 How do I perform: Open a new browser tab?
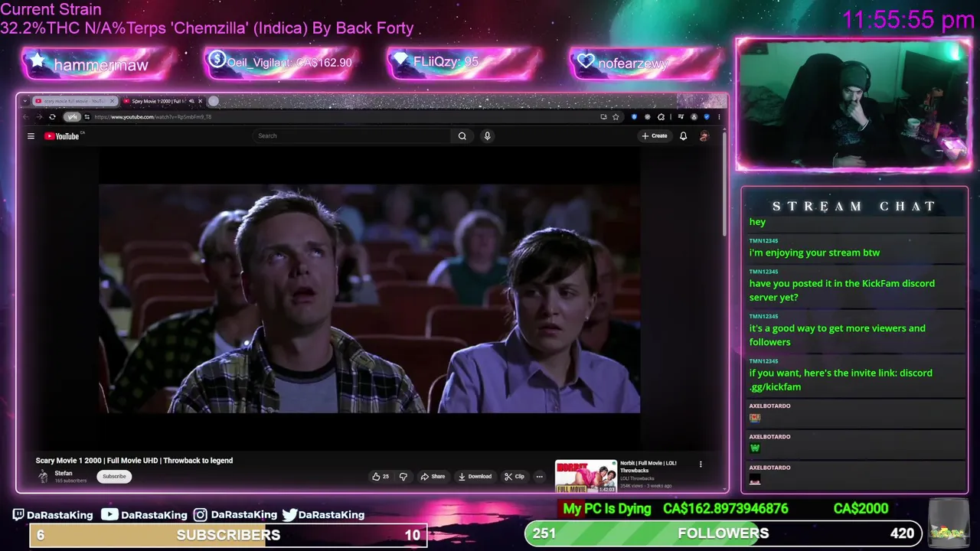coord(213,101)
